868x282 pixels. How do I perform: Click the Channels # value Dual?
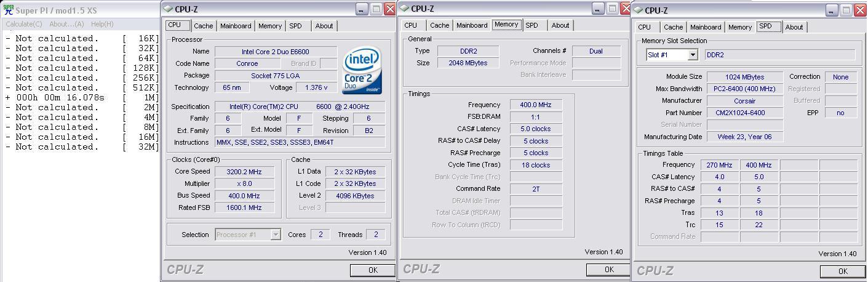tap(596, 51)
